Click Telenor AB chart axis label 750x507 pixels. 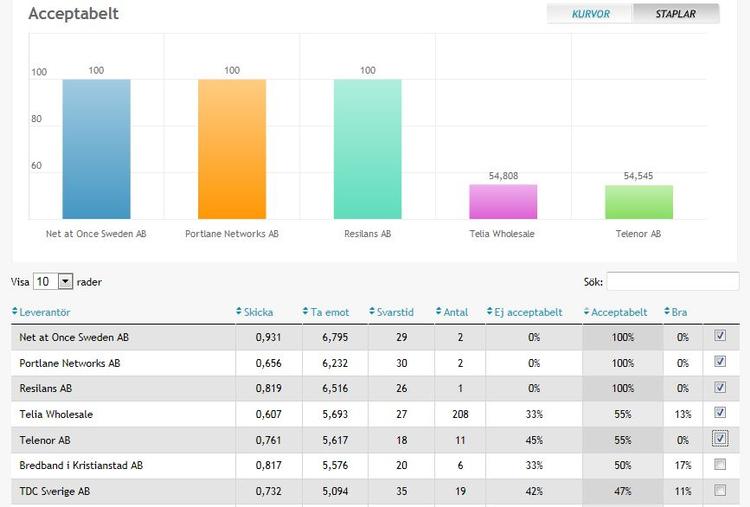638,234
